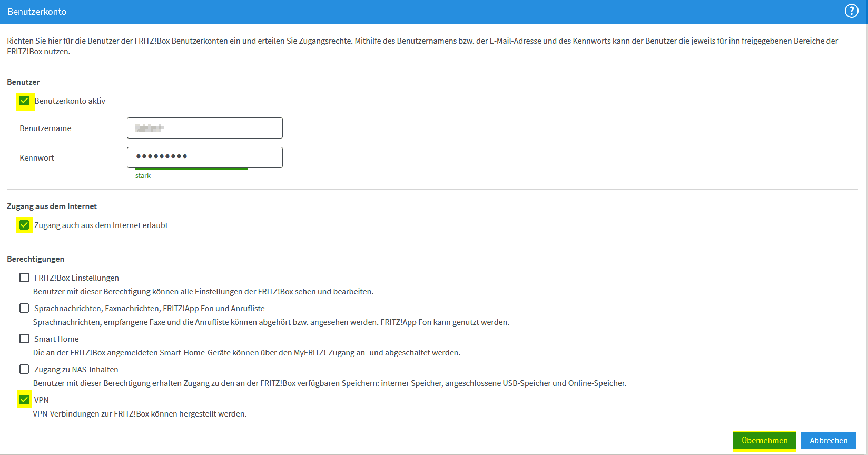This screenshot has height=455, width=868.
Task: Disable the VPN permission checkbox
Action: pyautogui.click(x=24, y=400)
